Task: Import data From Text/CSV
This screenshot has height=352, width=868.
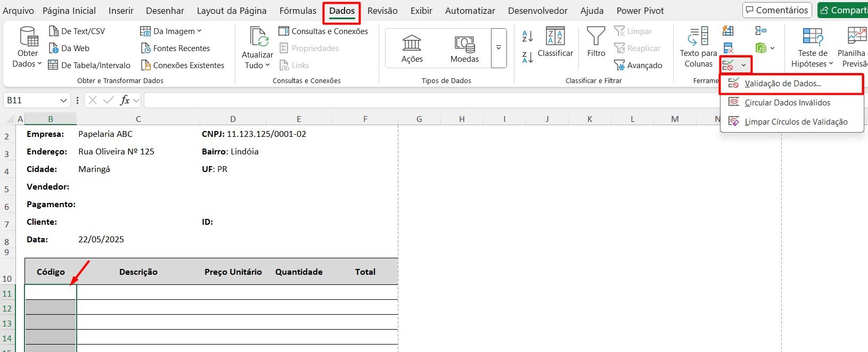Action: click(77, 31)
